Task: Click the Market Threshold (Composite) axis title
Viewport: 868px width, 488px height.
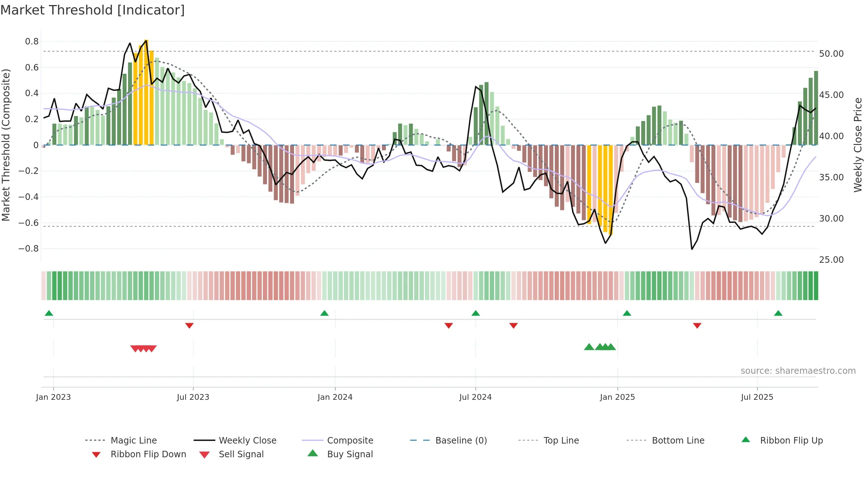Action: click(6, 145)
